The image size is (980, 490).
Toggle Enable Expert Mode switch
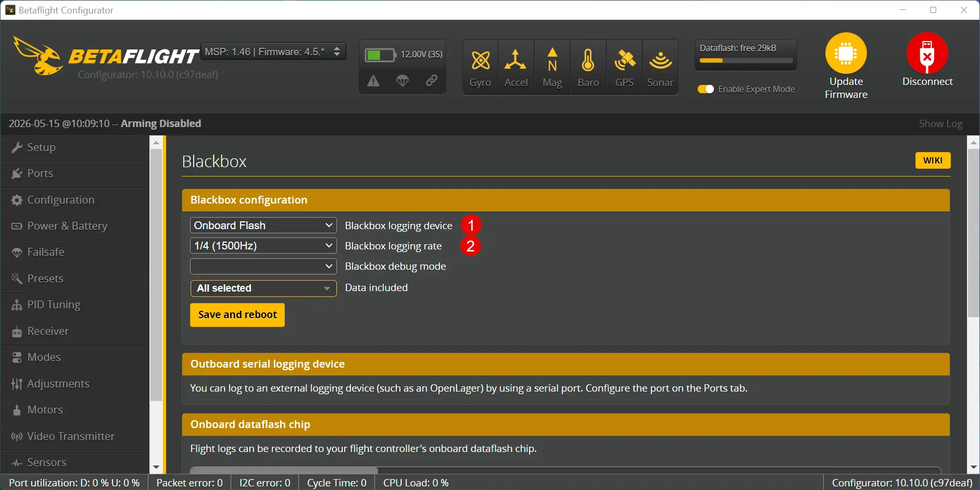coord(706,89)
